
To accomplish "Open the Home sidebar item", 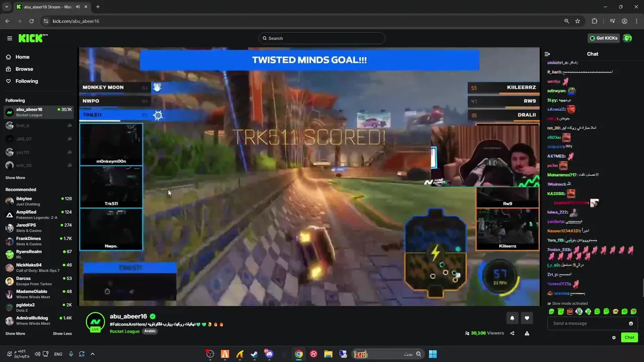I will coord(39,57).
